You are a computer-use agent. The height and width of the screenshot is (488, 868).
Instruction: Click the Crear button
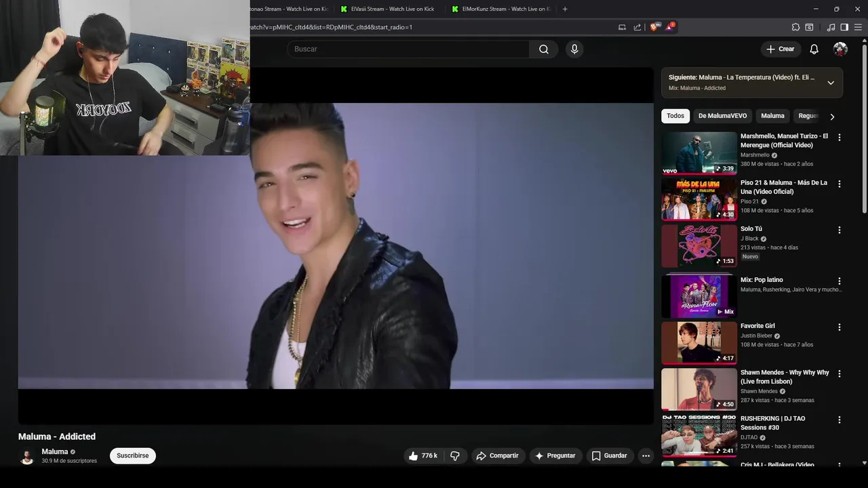[x=780, y=49]
